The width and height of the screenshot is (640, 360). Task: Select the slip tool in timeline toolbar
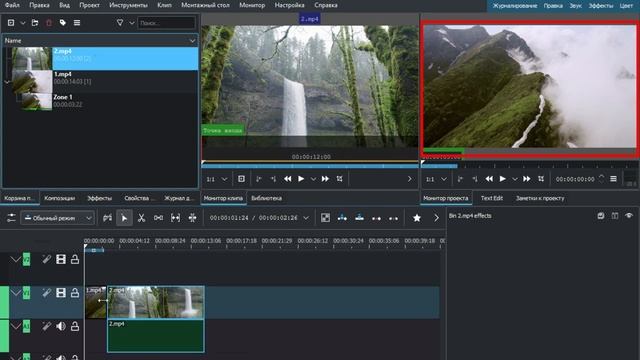pyautogui.click(x=176, y=218)
